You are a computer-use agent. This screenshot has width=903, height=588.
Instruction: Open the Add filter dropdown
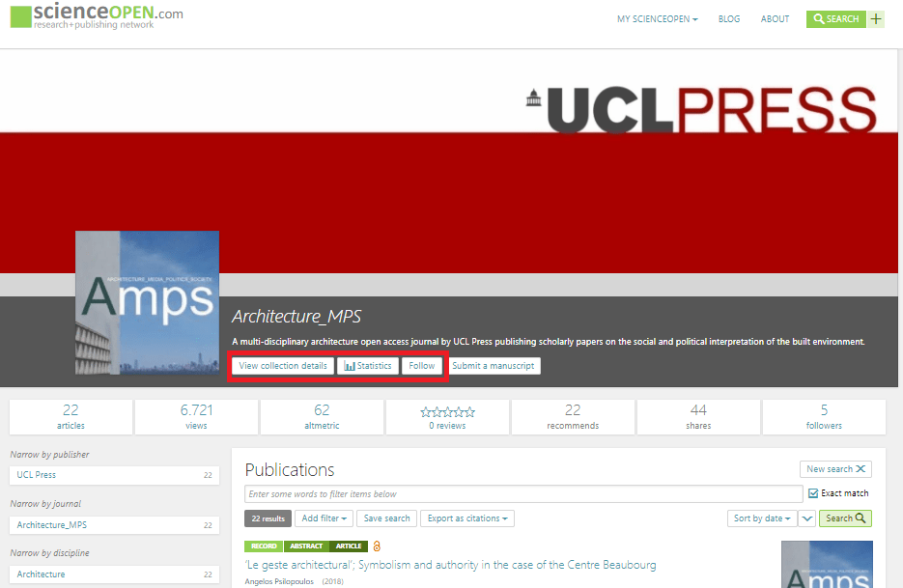click(325, 518)
